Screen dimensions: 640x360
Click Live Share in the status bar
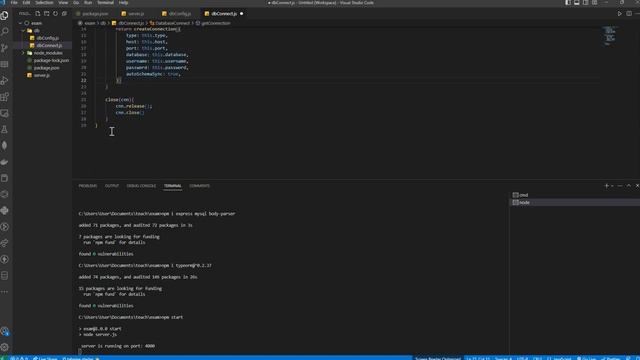tap(45, 358)
